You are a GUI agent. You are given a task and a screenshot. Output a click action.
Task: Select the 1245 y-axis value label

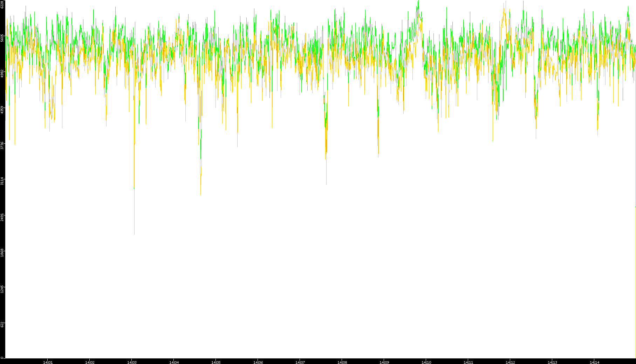pos(2,289)
